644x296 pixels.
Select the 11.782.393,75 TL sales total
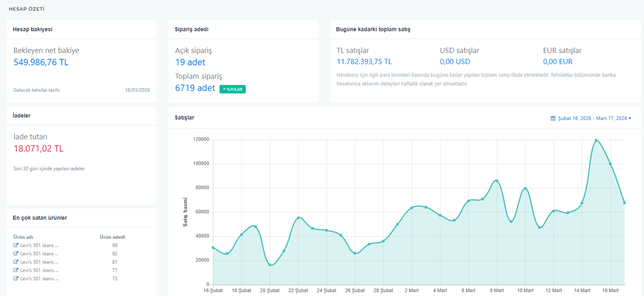(364, 62)
